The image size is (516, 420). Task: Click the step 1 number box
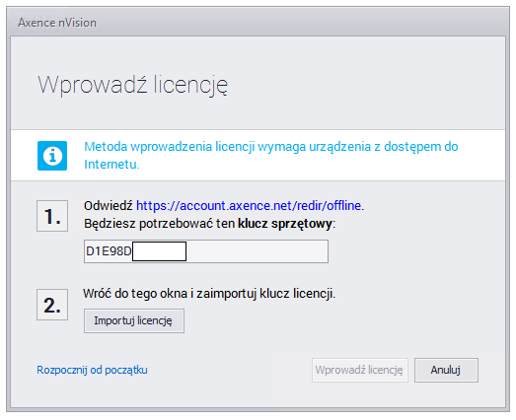pos(52,216)
